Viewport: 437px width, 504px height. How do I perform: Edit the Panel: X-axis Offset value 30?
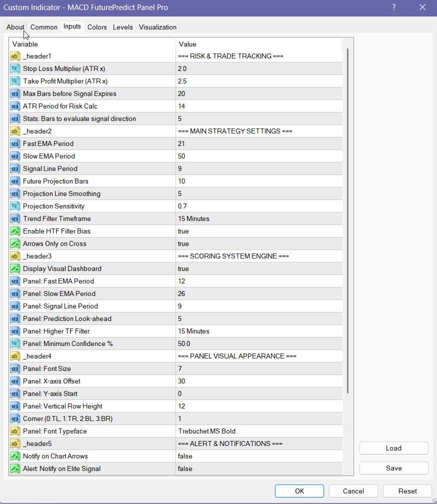click(259, 381)
